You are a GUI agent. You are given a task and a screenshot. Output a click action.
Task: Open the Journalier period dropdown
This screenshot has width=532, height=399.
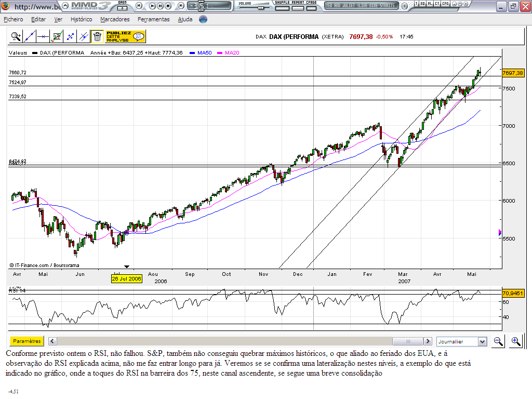click(x=462, y=341)
